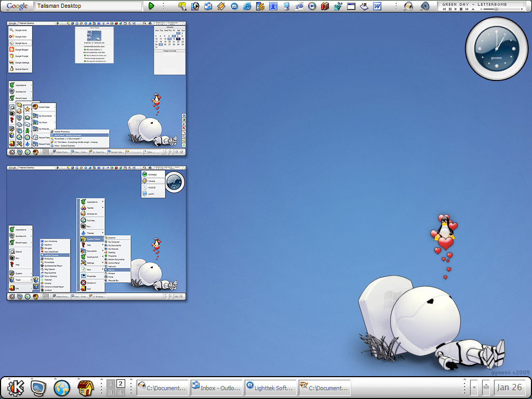This screenshot has height=399, width=532.
Task: Click the Jan 26 date button
Action: point(510,388)
